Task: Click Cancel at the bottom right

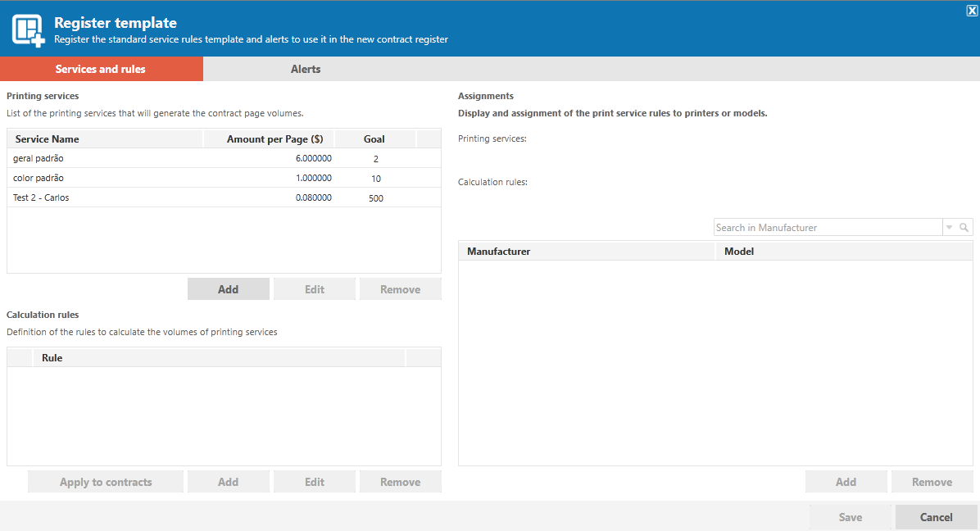Action: click(x=936, y=516)
